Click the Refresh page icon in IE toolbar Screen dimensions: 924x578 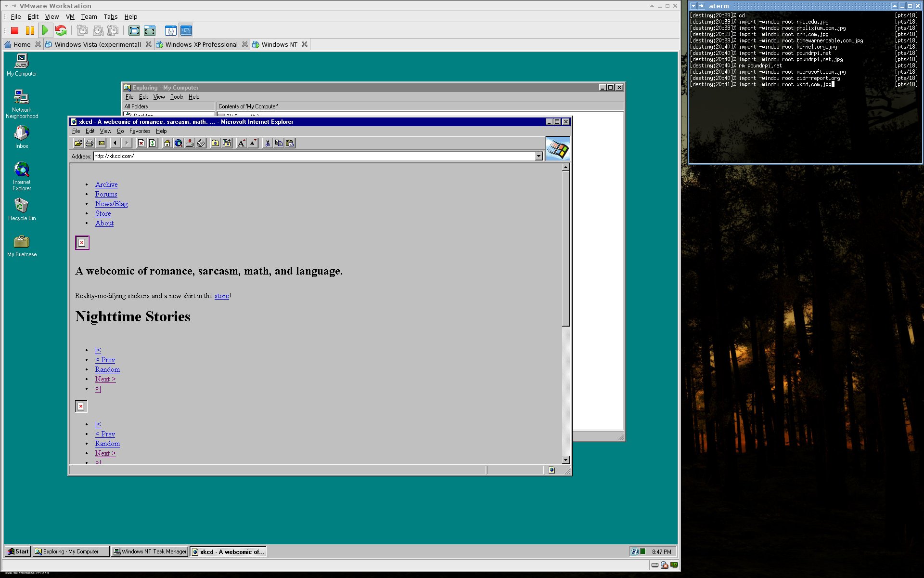153,143
